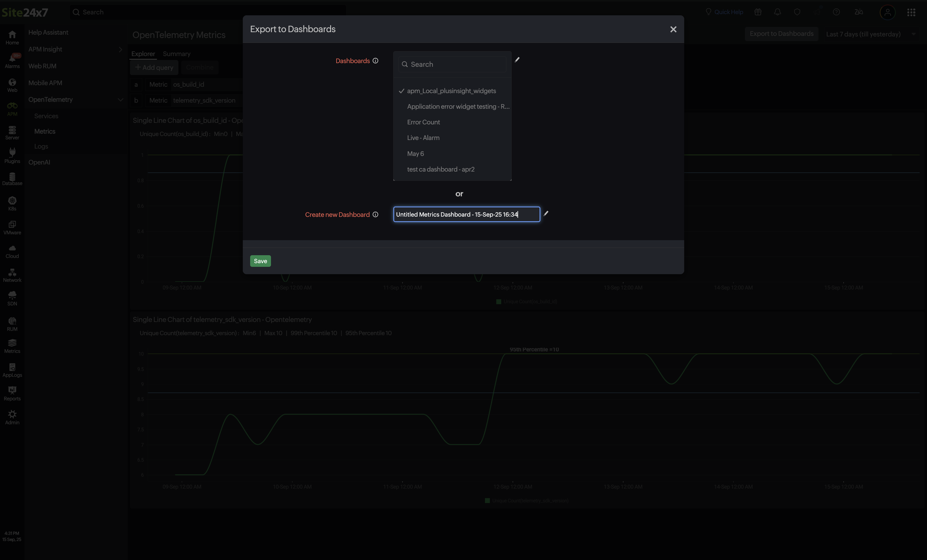
Task: Open the Admin settings section
Action: pos(12,417)
